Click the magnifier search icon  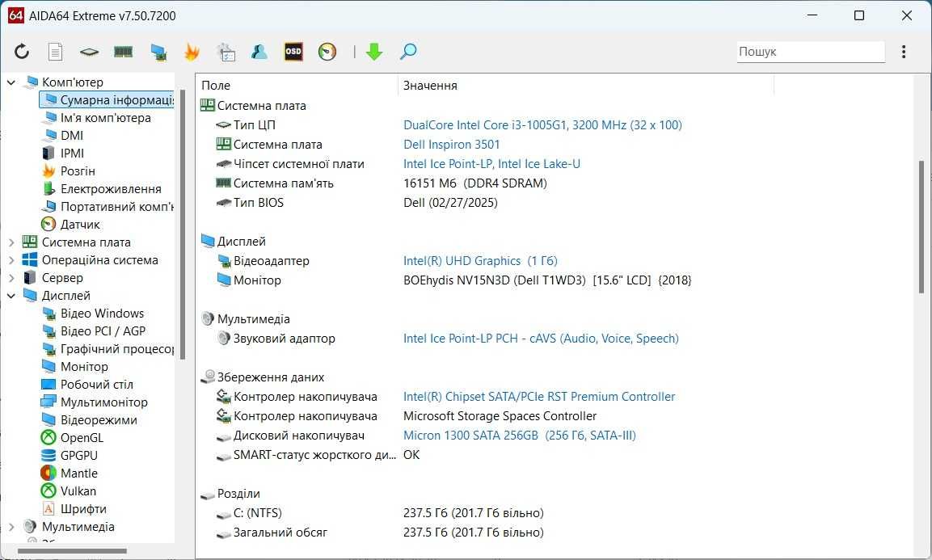pos(408,52)
